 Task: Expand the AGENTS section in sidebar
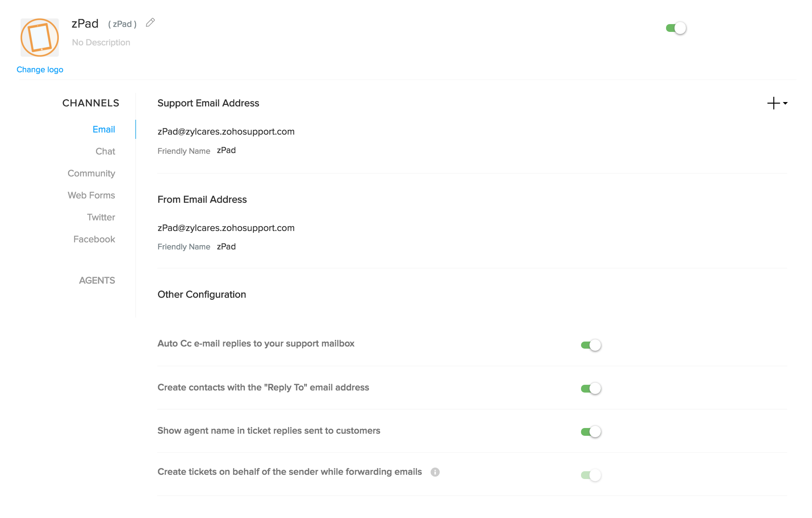tap(96, 280)
